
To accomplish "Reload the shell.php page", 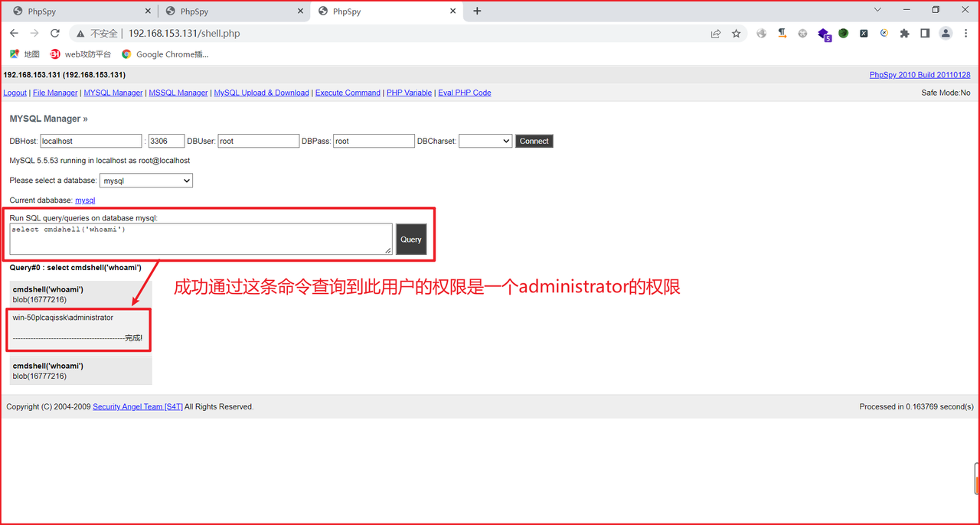I will coord(55,33).
